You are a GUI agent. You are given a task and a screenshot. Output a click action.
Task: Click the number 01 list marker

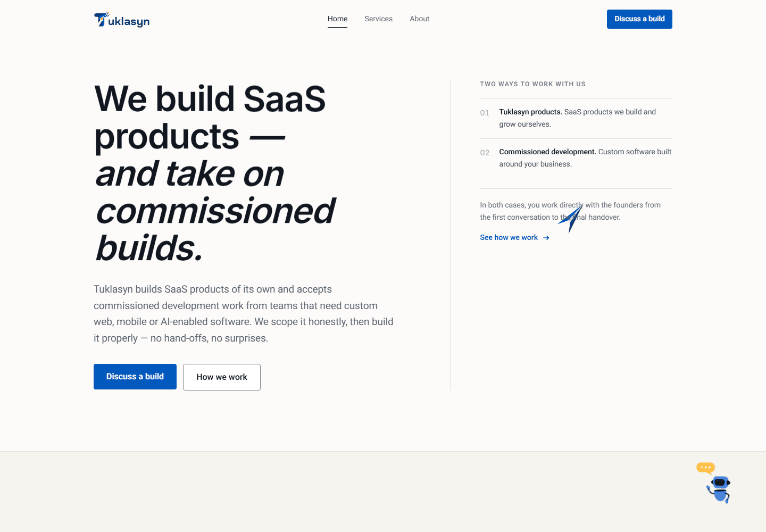click(x=485, y=113)
